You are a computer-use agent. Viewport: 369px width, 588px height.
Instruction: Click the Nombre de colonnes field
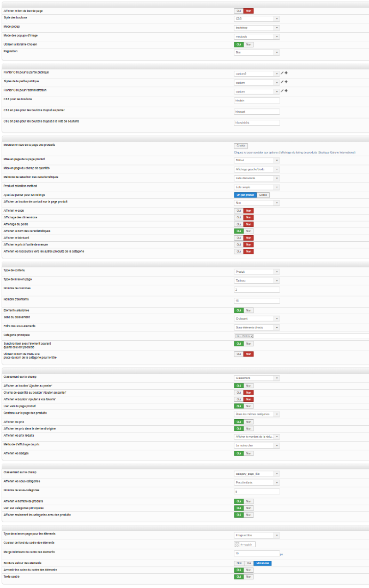[x=257, y=290]
